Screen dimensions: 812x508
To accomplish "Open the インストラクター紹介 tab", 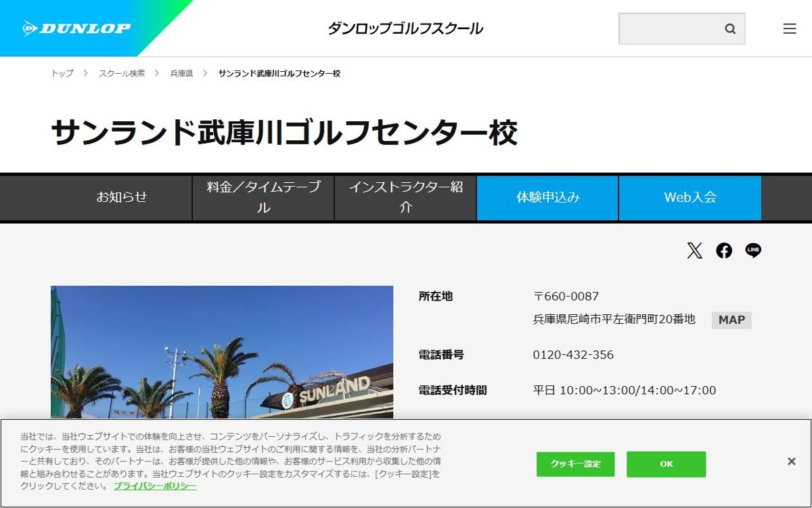I will pyautogui.click(x=405, y=198).
